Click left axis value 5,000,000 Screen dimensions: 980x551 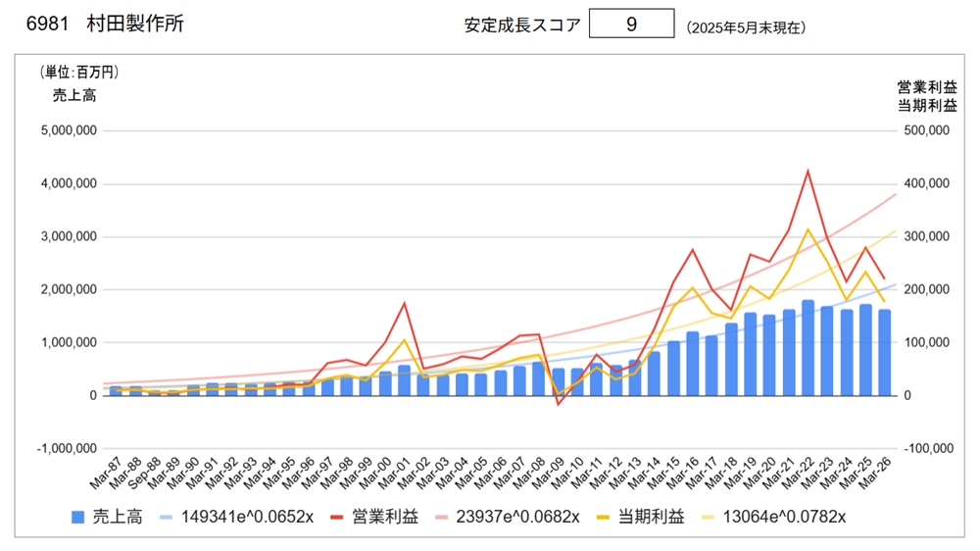[x=69, y=130]
